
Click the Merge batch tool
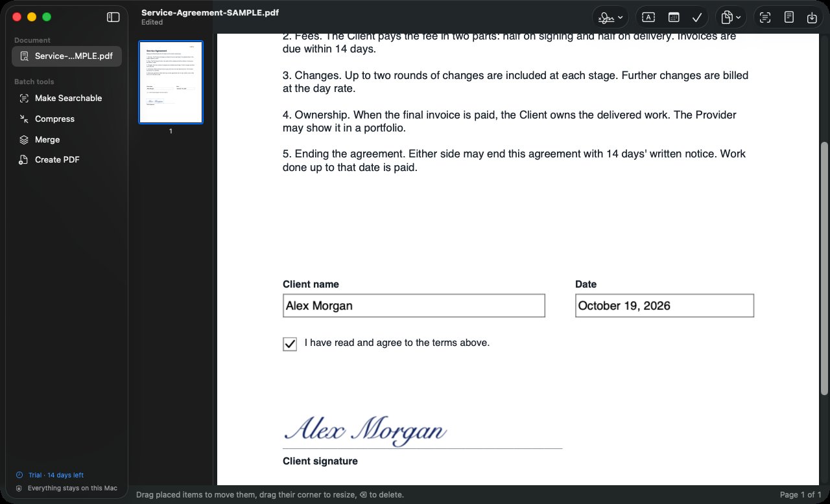[67, 139]
